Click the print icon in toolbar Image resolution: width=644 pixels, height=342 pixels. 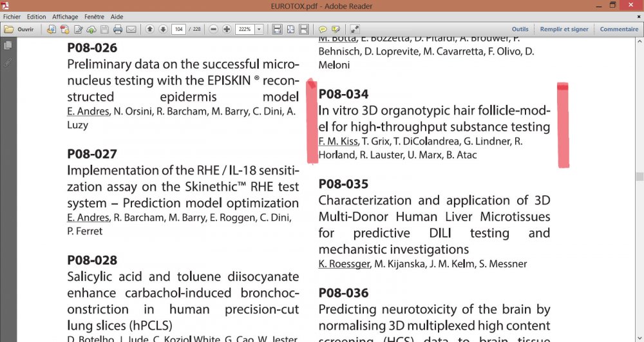[118, 29]
